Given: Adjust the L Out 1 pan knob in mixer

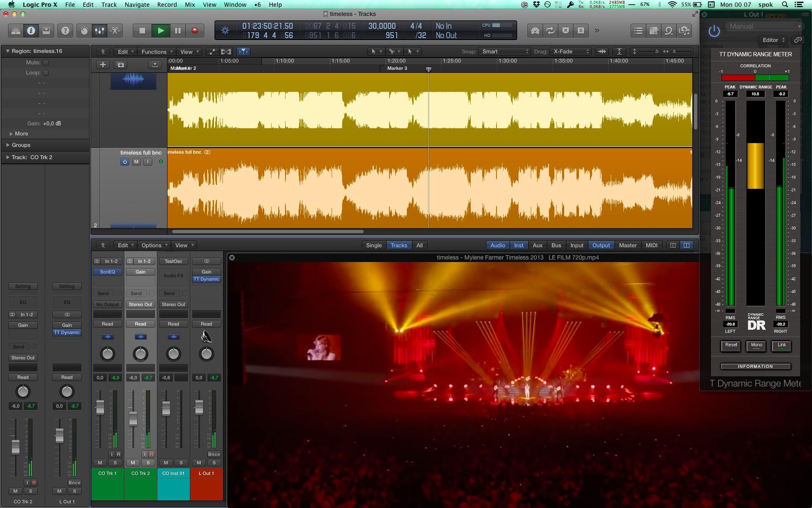Looking at the screenshot, I should [206, 354].
